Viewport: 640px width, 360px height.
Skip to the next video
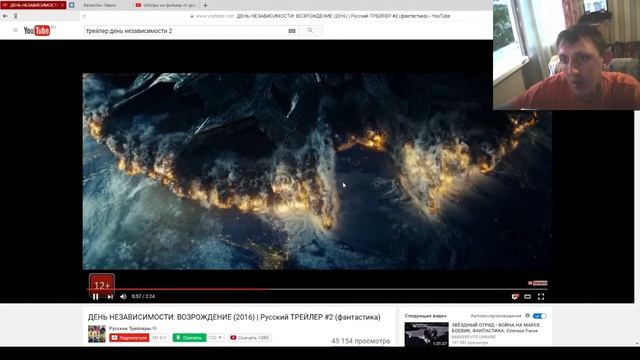coord(110,297)
